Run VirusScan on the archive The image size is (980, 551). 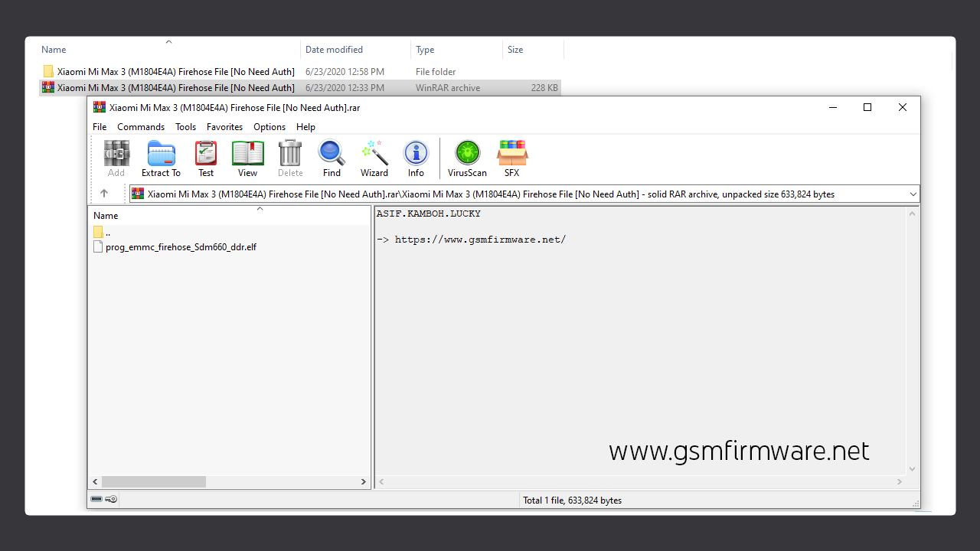tap(467, 158)
